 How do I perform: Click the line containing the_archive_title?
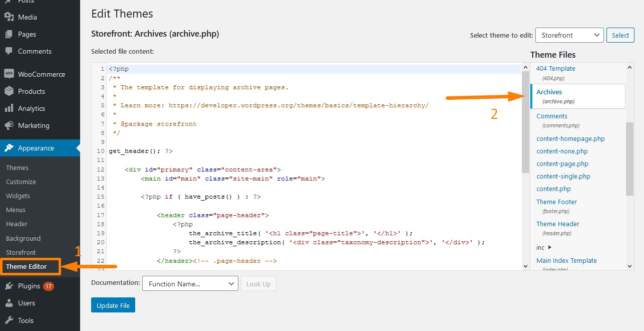point(301,233)
